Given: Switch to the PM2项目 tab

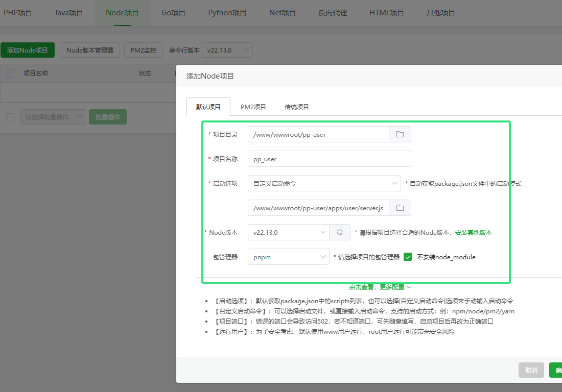Looking at the screenshot, I should pyautogui.click(x=253, y=107).
